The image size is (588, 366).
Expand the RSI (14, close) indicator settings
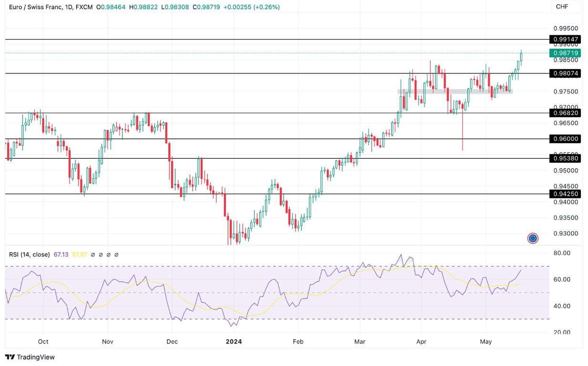(30, 254)
